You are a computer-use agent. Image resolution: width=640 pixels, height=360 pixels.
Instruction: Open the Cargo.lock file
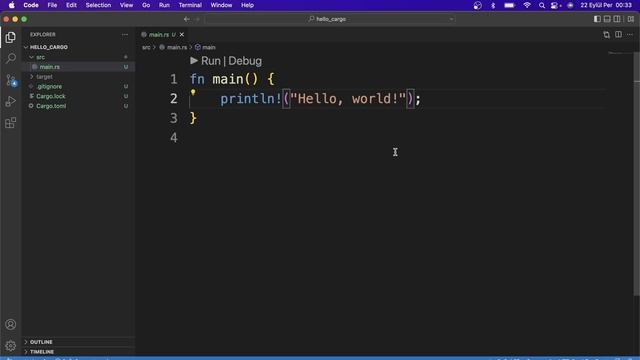tap(78, 96)
